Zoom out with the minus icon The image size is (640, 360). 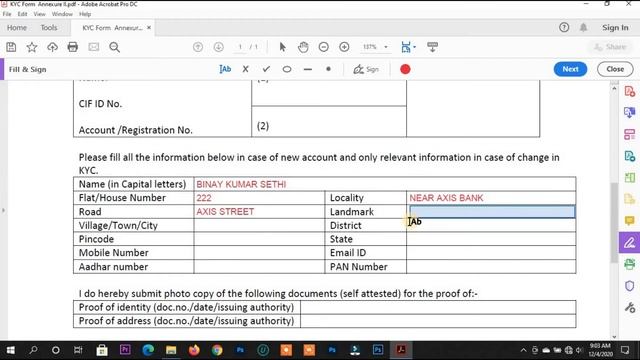[x=324, y=47]
